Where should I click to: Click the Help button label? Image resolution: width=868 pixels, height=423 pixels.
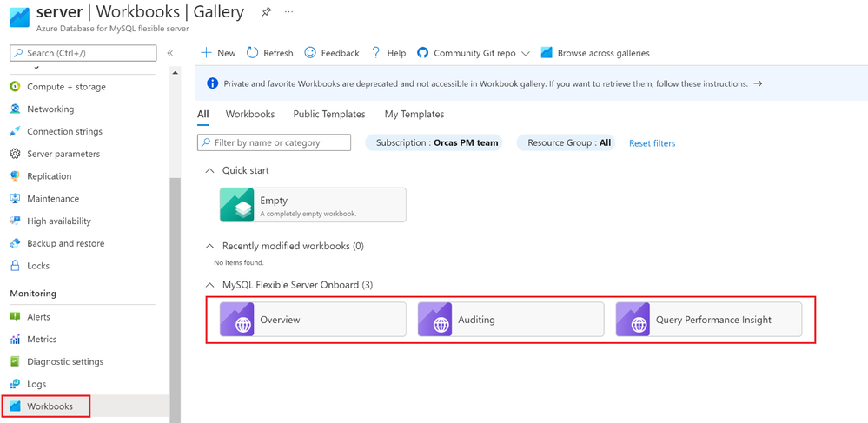[396, 53]
